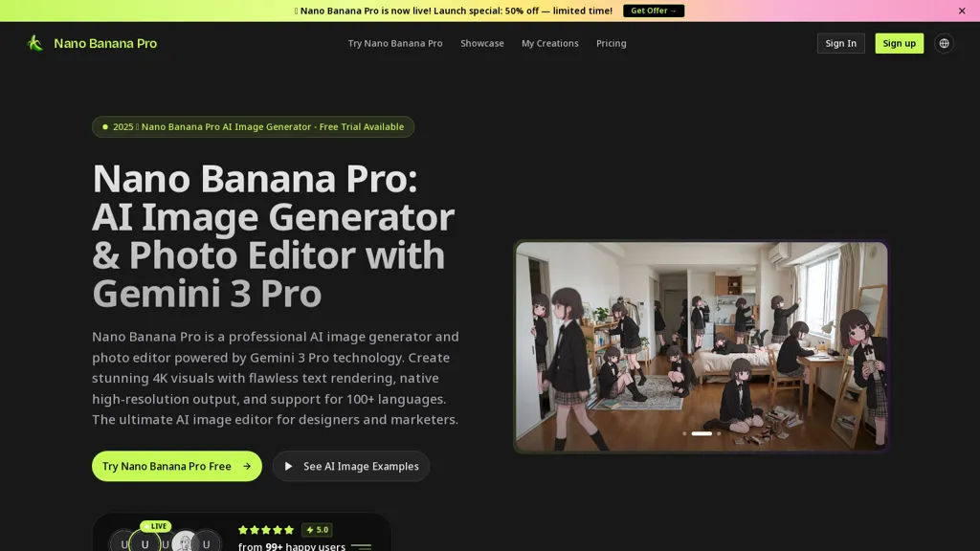Click the 'Nano Banana Pro:' headline
This screenshot has width=980, height=551.
pyautogui.click(x=255, y=179)
